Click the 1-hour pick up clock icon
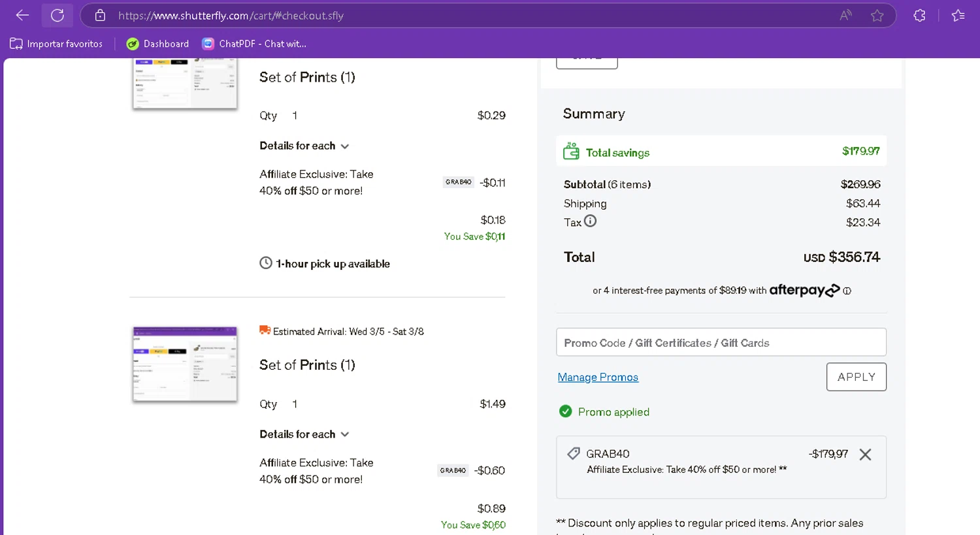The width and height of the screenshot is (980, 535). pos(266,263)
